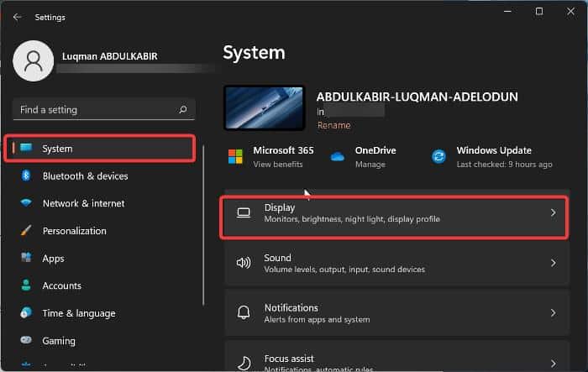Open Time & language category
This screenshot has height=372, width=588.
click(x=100, y=312)
